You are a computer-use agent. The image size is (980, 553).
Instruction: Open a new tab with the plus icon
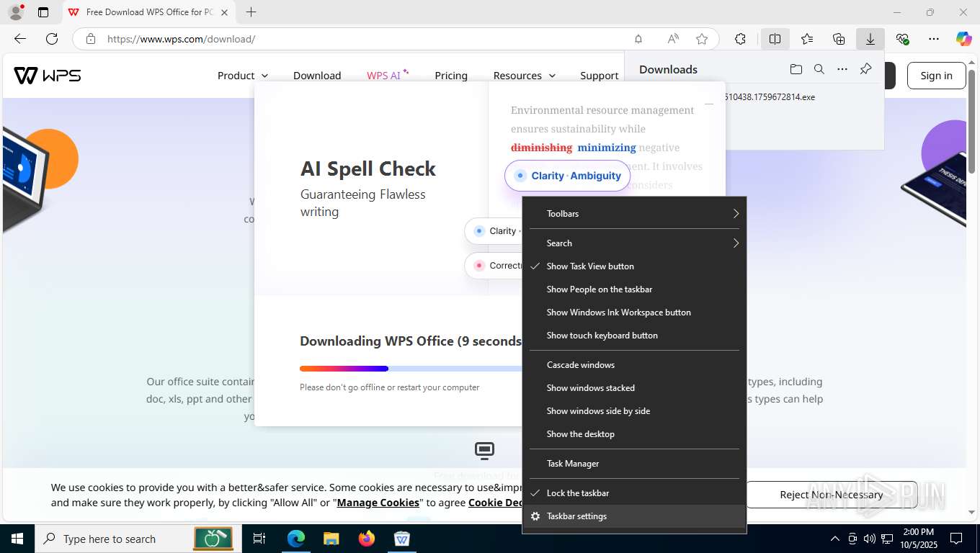click(x=251, y=12)
